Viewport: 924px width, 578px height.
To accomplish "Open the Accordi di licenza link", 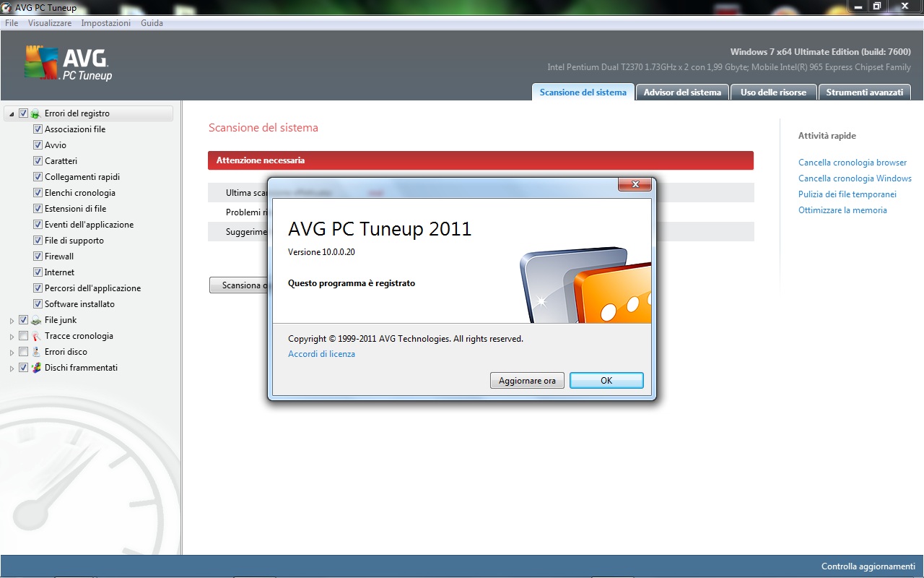I will (x=321, y=354).
